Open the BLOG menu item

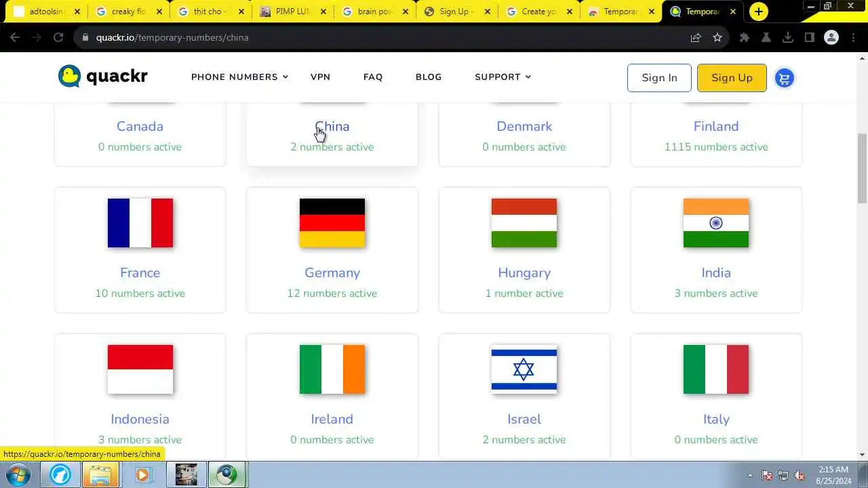(429, 77)
